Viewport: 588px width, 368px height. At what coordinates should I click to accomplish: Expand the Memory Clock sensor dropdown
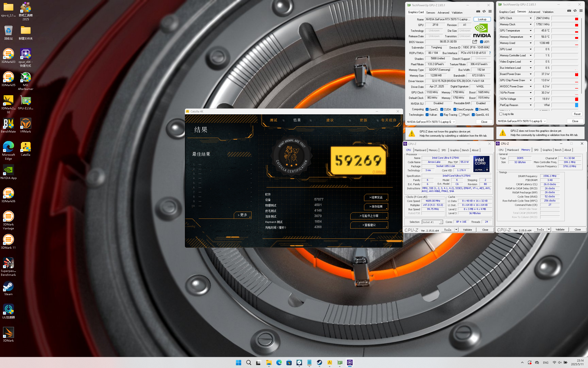click(x=530, y=24)
